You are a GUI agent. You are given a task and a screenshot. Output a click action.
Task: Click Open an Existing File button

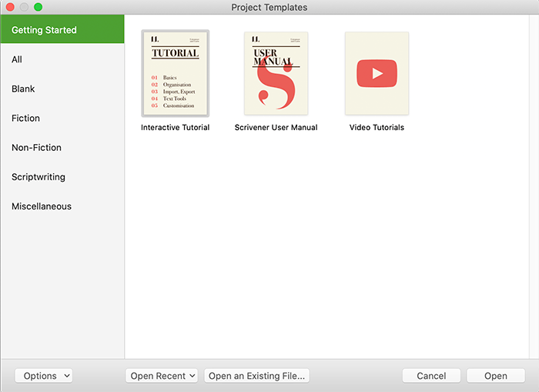(x=256, y=376)
